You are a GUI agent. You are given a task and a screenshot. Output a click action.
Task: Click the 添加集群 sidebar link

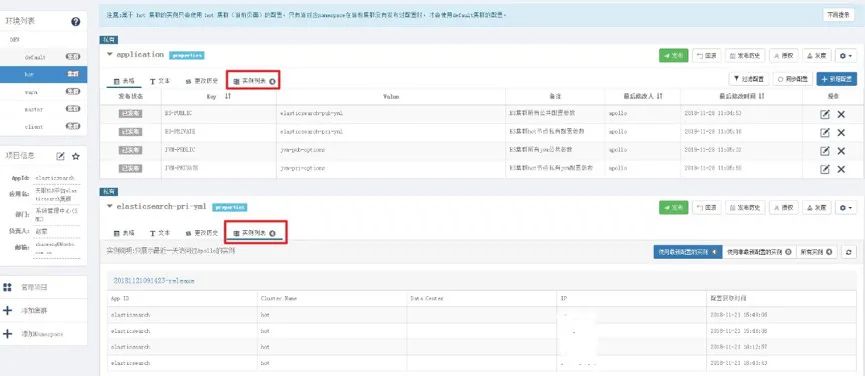coord(34,310)
